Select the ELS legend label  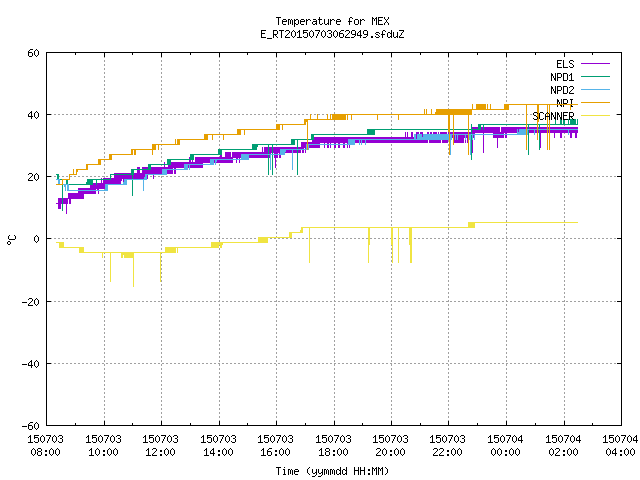[x=565, y=64]
